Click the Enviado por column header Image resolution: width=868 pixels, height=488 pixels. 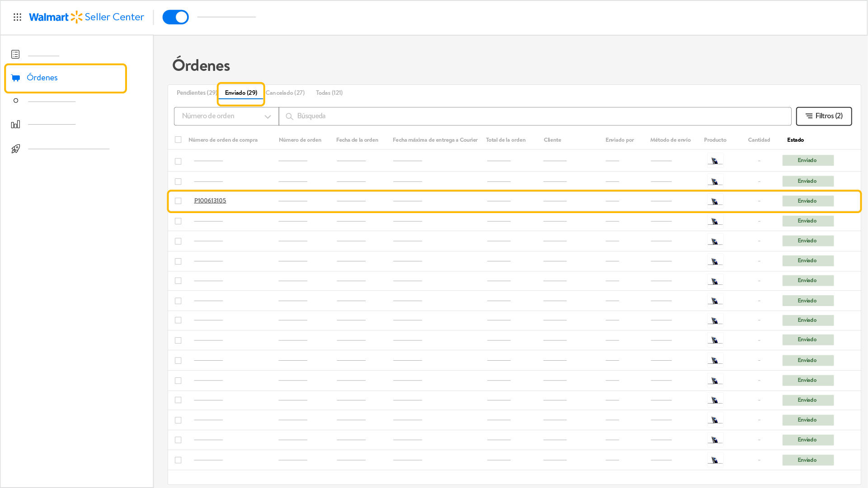click(x=619, y=140)
